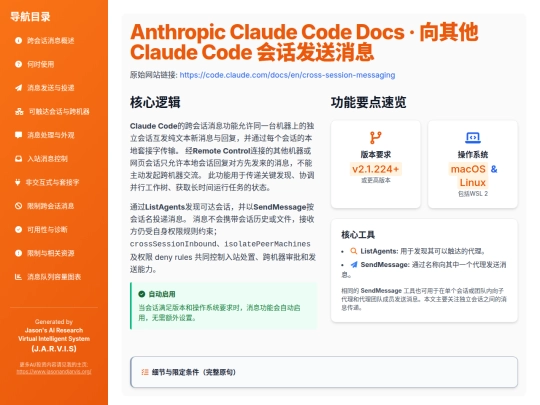Click the plug icon beside 非交互式与套接字
Viewport: 540px width, 405px height.
18,182
